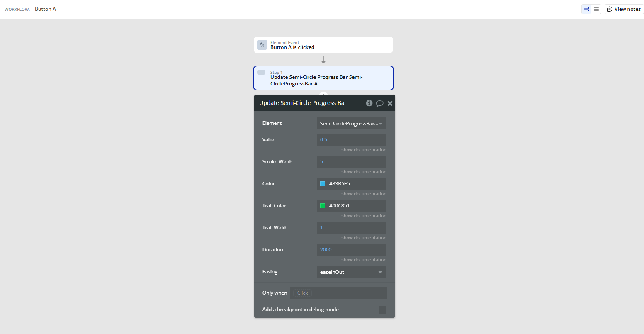
Task: Click the green #00C851 Trail Color swatch
Action: click(323, 205)
